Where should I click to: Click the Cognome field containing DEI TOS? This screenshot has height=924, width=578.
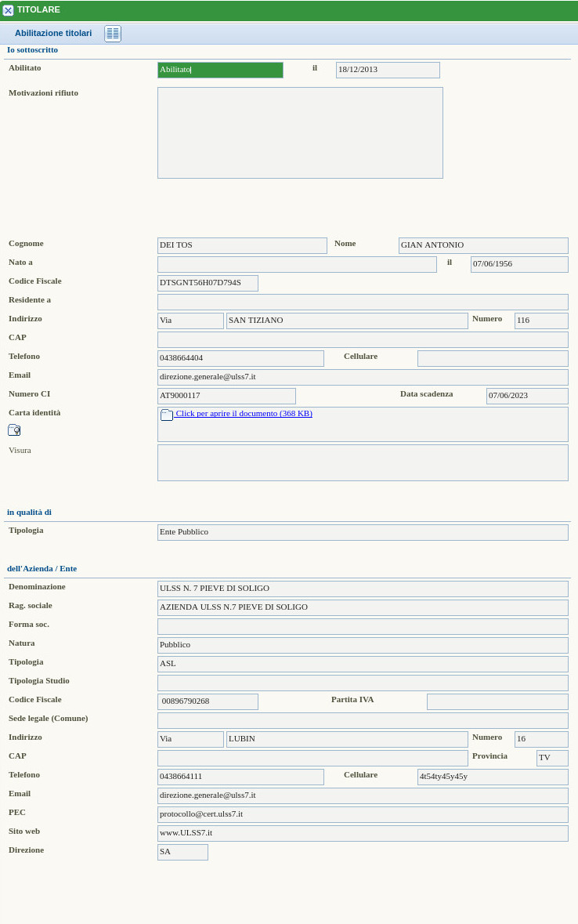coord(242,245)
